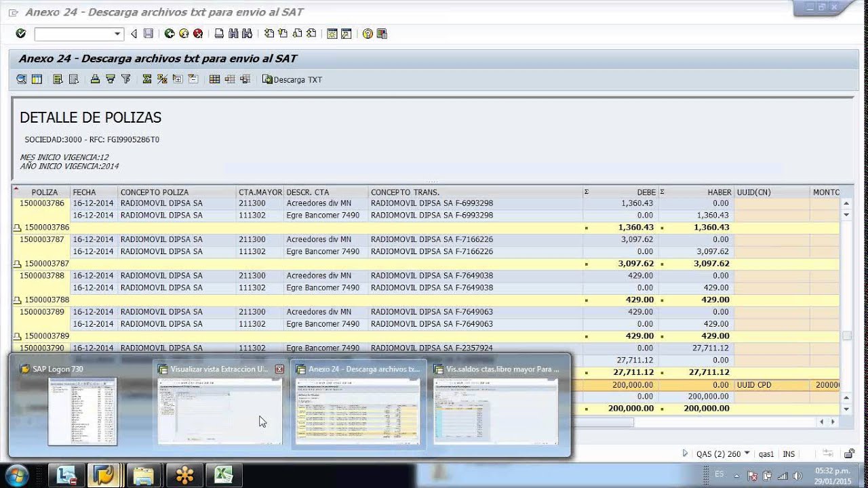Click the Subtotals icon
The image size is (868, 488).
162,79
